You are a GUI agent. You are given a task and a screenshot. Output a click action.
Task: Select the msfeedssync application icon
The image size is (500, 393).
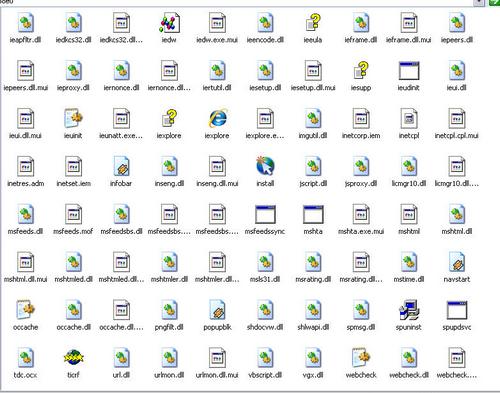(x=265, y=214)
